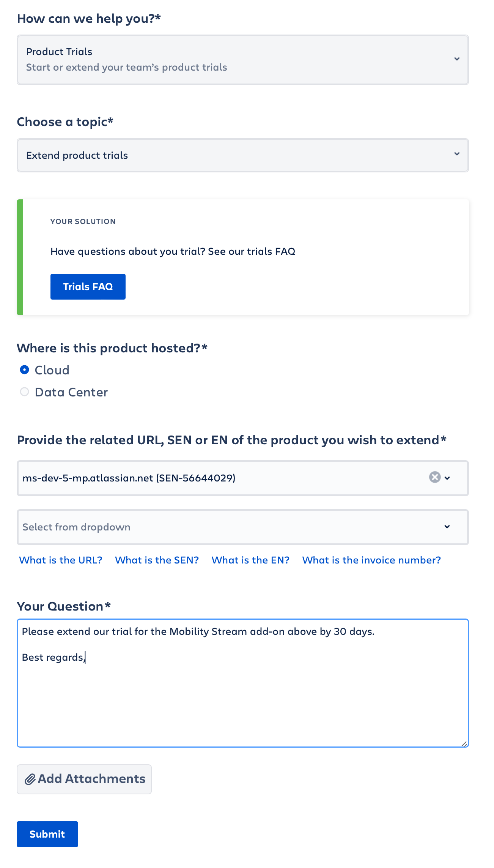This screenshot has width=494, height=868.
Task: Open the 'What is the SEN?' link
Action: point(157,560)
